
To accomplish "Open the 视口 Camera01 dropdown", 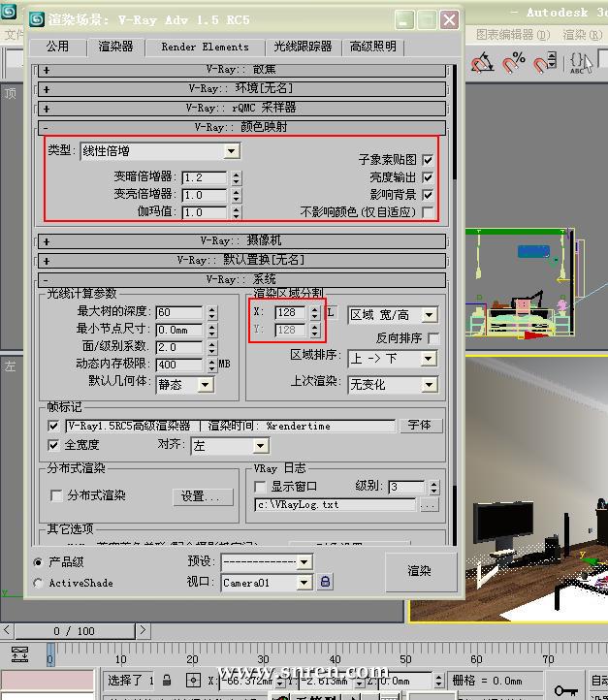I will (x=267, y=583).
